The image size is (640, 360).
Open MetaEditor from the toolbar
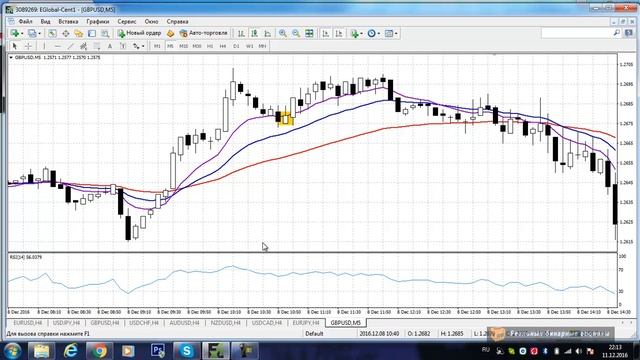[x=170, y=33]
